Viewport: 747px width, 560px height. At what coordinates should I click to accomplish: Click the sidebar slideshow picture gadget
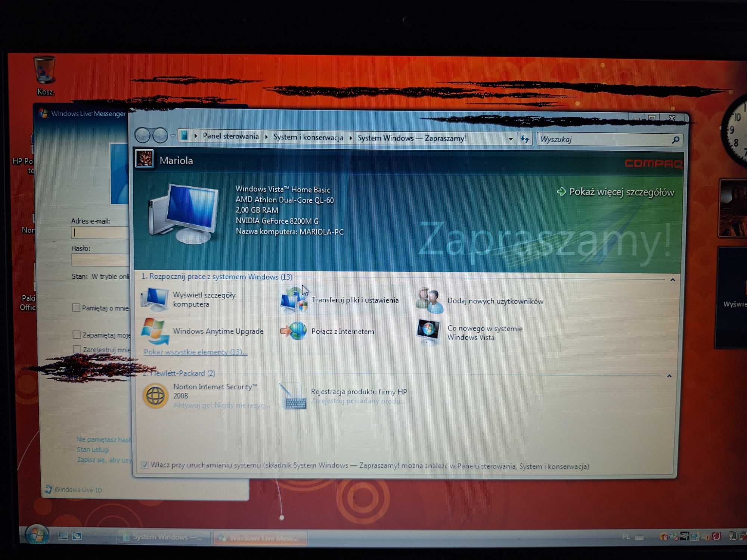click(x=733, y=208)
